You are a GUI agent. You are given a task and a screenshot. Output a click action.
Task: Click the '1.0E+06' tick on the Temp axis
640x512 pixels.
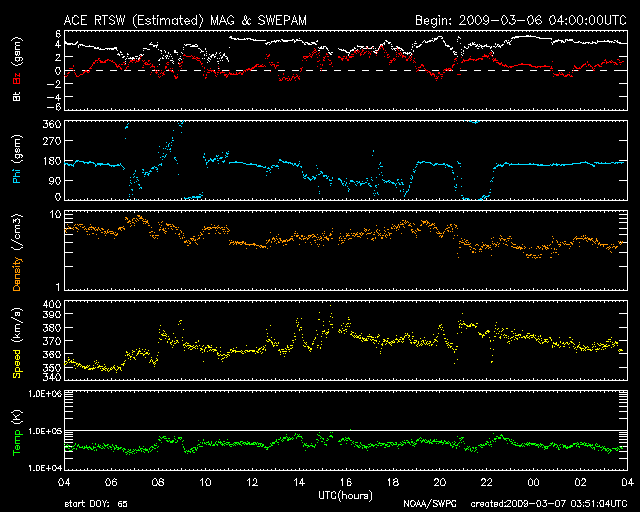(x=45, y=394)
